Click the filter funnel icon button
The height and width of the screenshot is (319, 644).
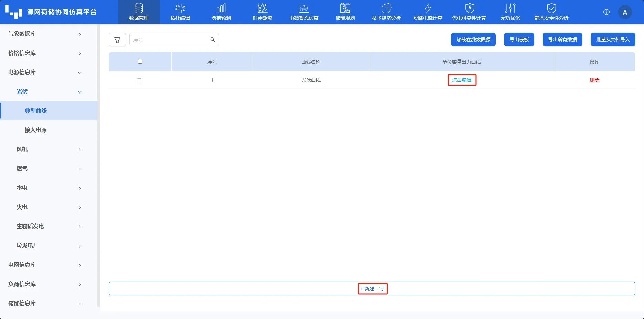click(x=117, y=40)
